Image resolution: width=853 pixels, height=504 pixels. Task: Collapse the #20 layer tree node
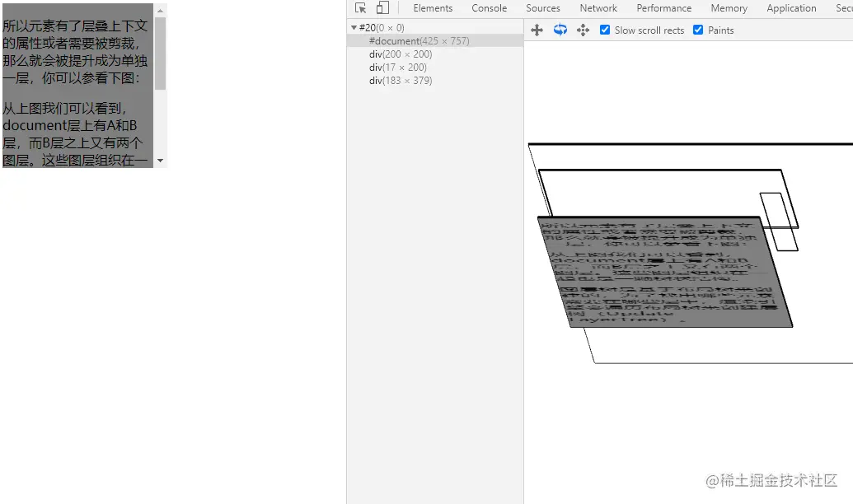click(x=354, y=28)
